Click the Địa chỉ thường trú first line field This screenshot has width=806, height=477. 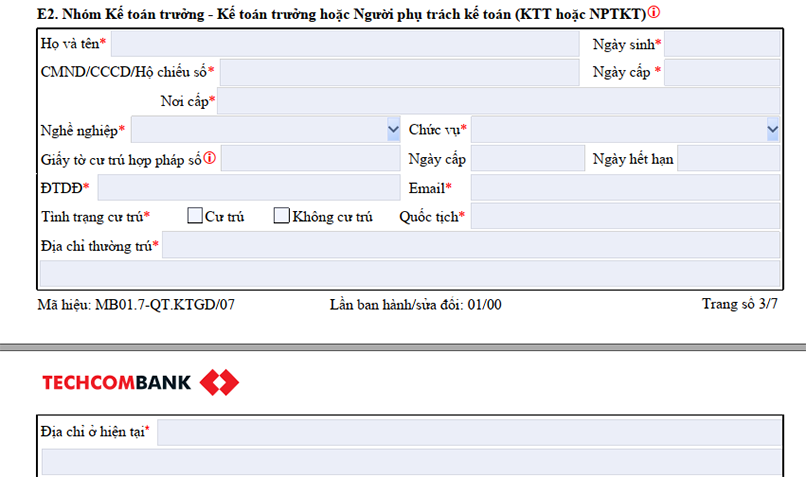[x=471, y=245]
